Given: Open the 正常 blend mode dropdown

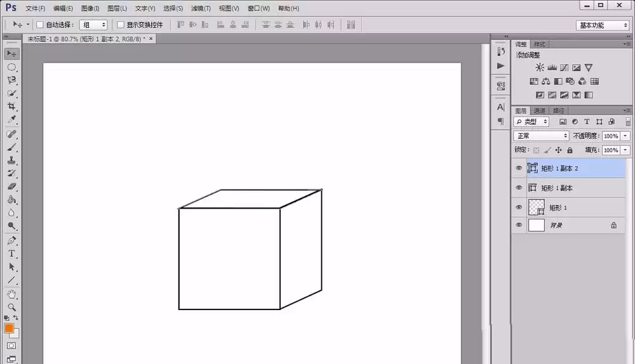Looking at the screenshot, I should [542, 136].
